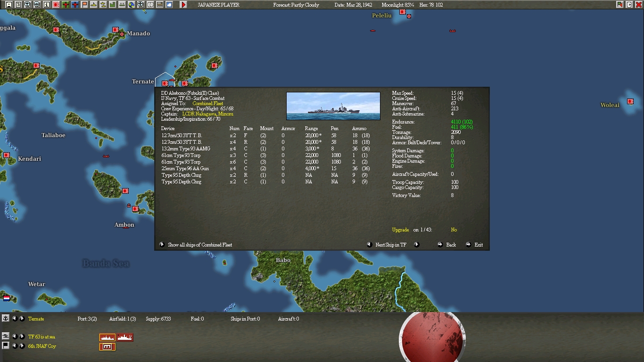Screen dimensions: 644x362
Task: Click the anchor icon beside Ternate
Action: (6, 319)
